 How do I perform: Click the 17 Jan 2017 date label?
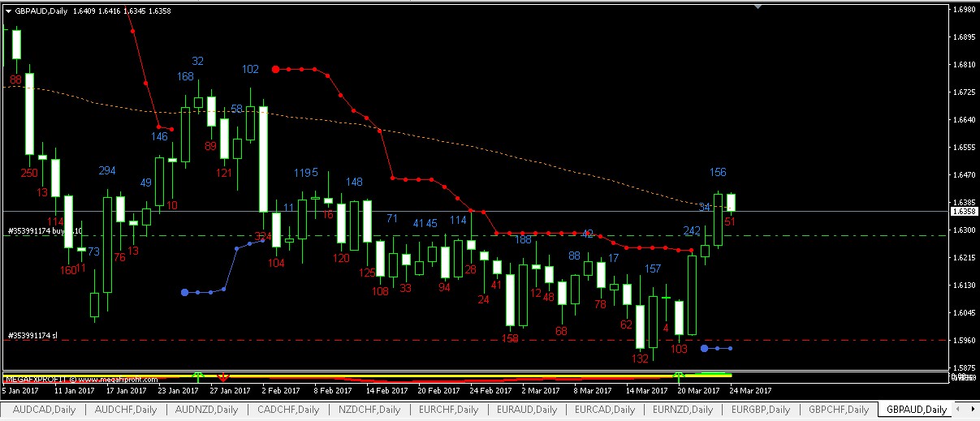tap(126, 390)
